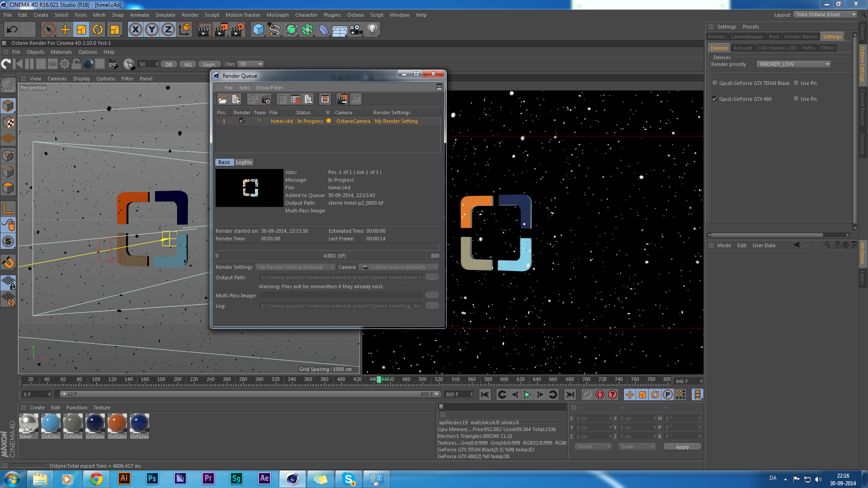Click Octane settings gear icon
The width and height of the screenshot is (868, 488).
[65, 64]
